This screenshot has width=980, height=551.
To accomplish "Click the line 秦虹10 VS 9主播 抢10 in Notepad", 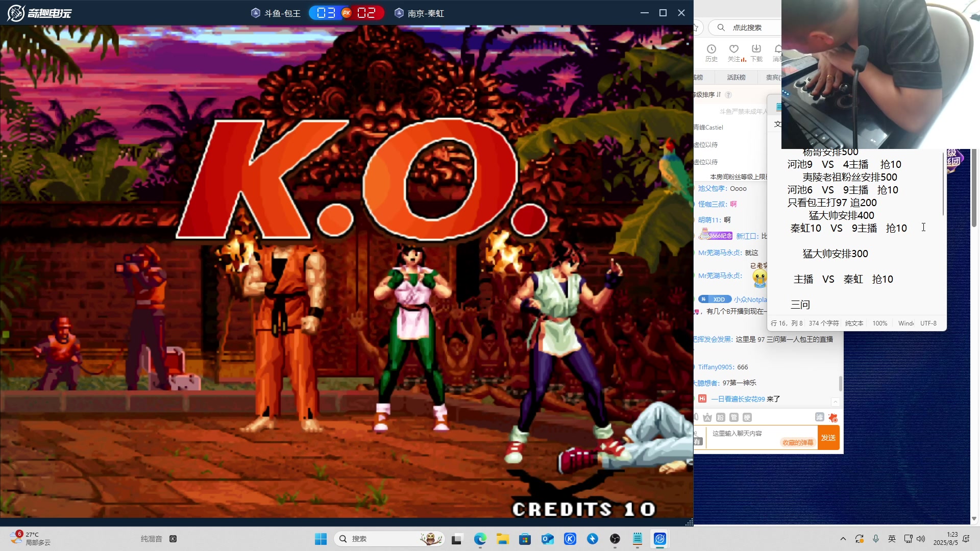I will [848, 228].
